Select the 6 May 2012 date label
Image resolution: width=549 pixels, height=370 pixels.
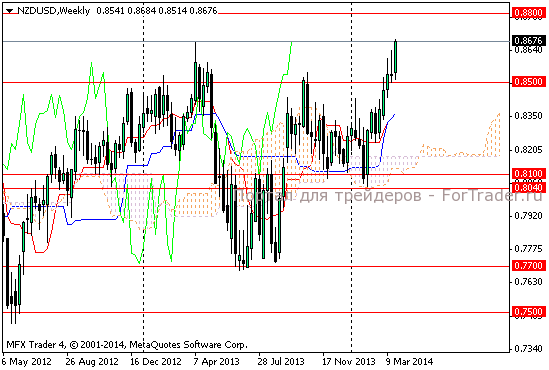tap(27, 362)
